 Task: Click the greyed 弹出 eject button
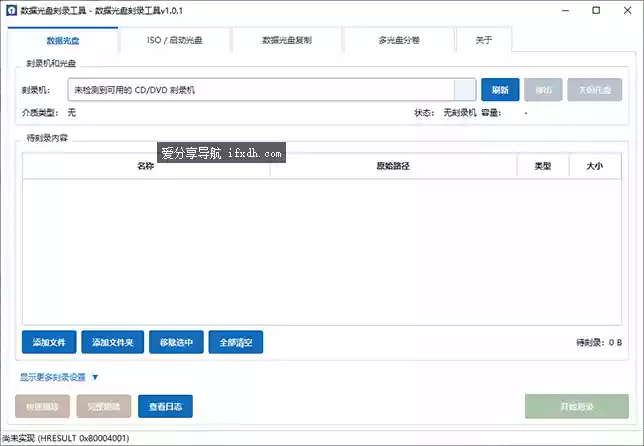point(543,90)
